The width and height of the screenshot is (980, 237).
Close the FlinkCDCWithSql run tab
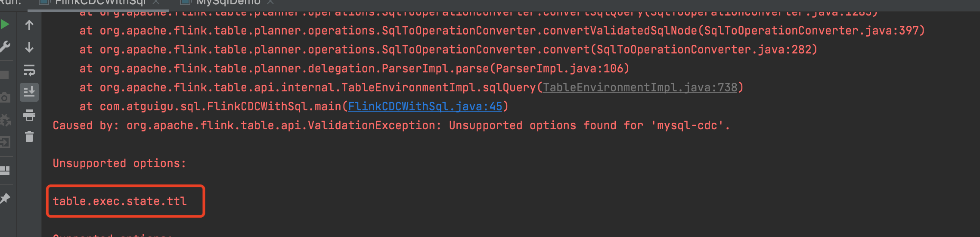point(156,2)
